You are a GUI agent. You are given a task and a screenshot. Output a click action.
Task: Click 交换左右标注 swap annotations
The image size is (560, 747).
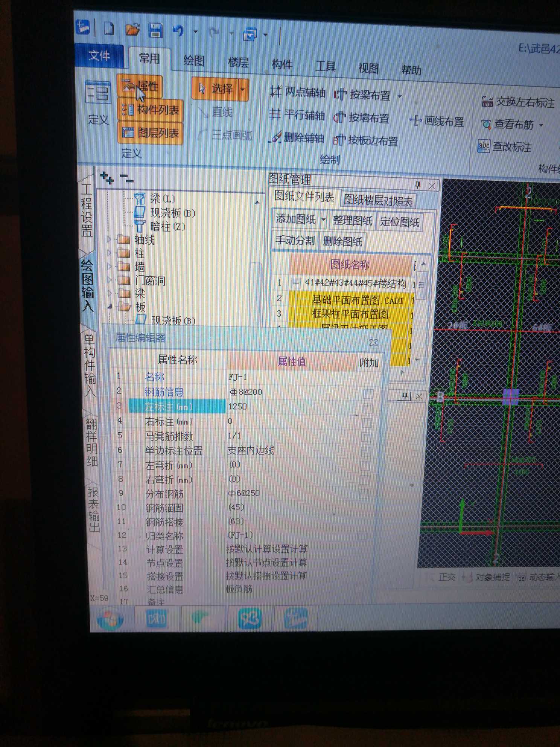pos(518,102)
